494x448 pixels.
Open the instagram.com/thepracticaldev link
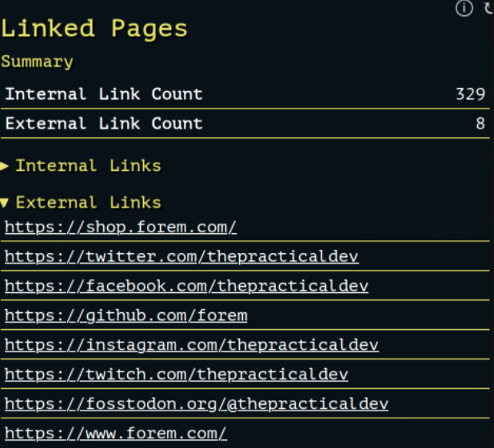tap(192, 345)
